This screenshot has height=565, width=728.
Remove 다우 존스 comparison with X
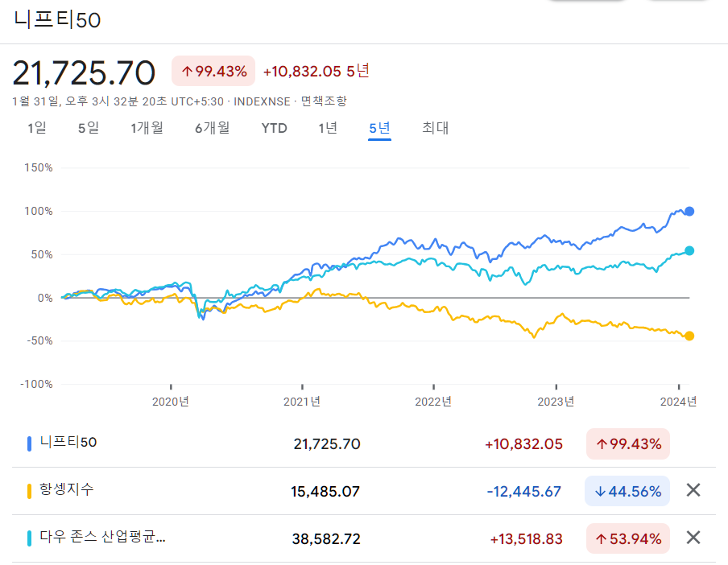(693, 538)
